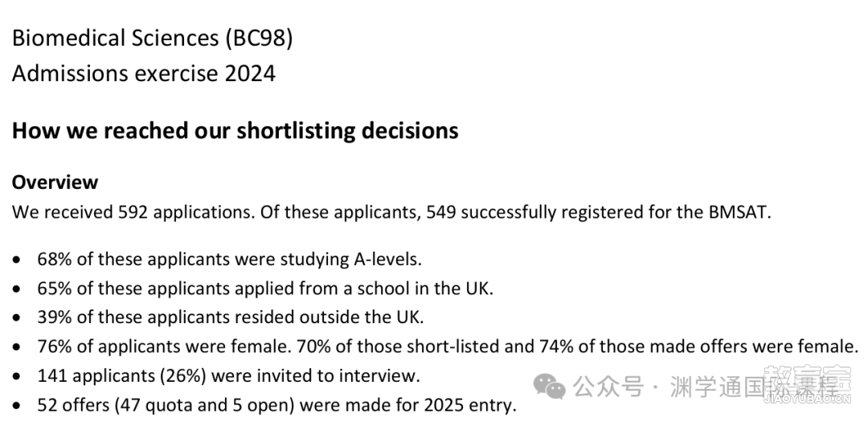Click the 'Admissions exercise 2024' line
Image resolution: width=868 pixels, height=422 pixels.
pos(144,73)
